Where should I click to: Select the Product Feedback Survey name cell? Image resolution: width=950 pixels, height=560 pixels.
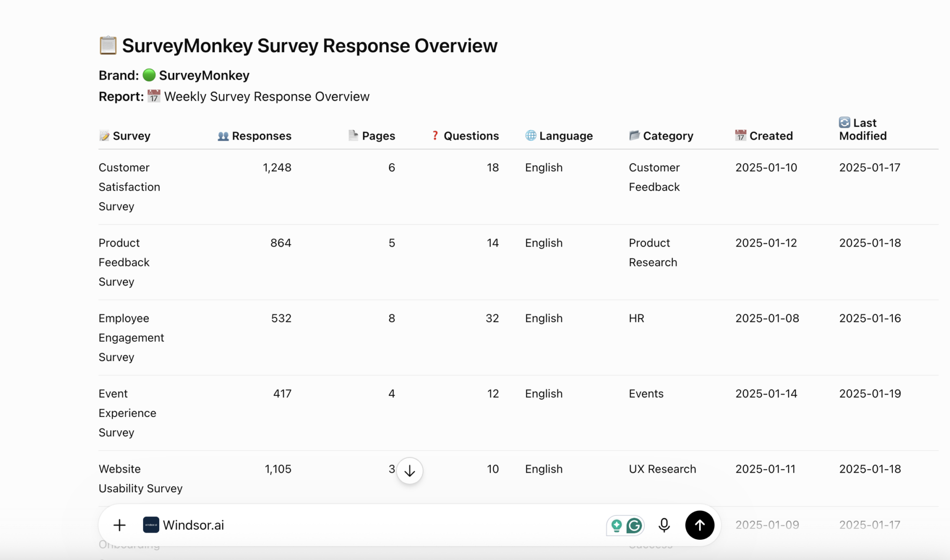tap(124, 262)
